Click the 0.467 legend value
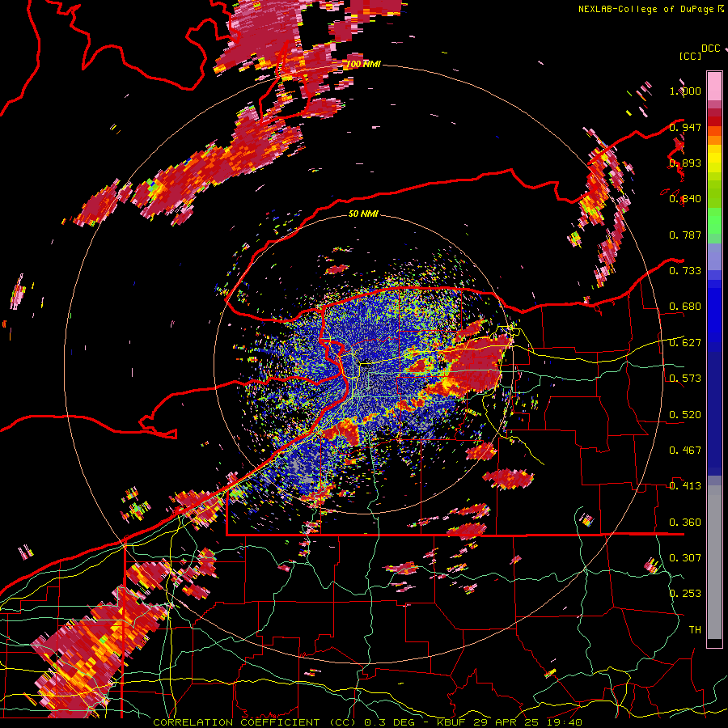 pos(685,451)
